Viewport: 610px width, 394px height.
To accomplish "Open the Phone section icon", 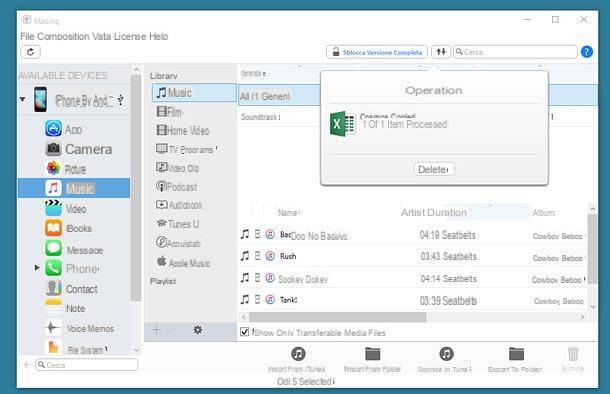I will point(53,268).
